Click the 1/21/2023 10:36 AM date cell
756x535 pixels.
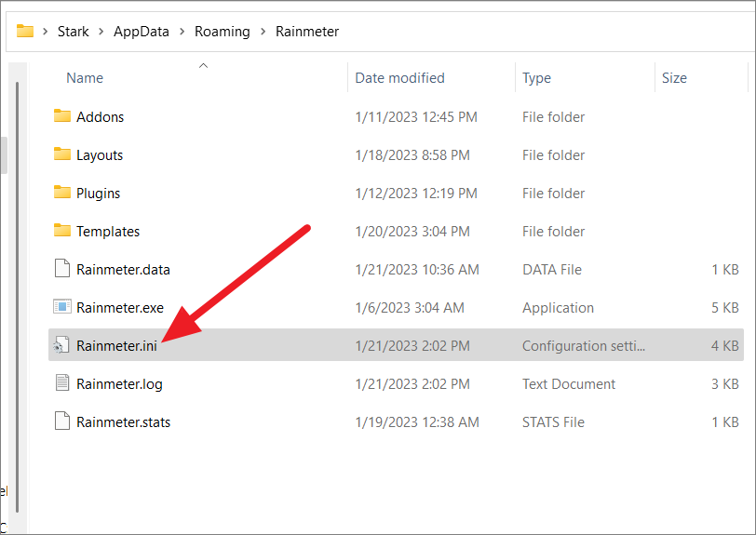417,270
